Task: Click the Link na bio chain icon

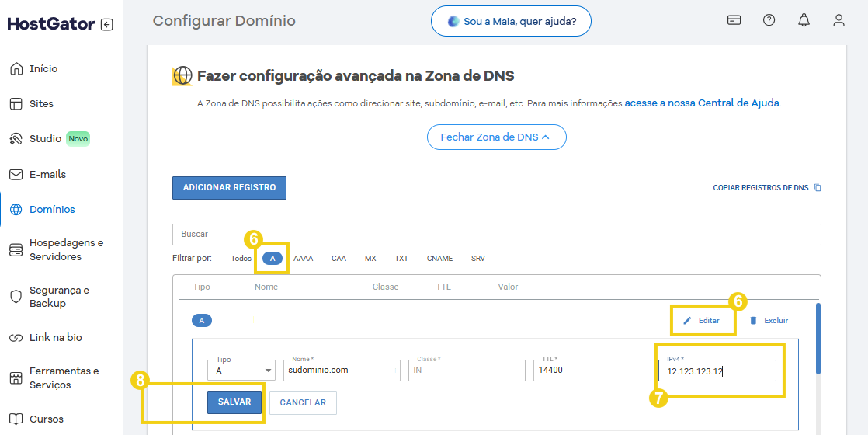Action: click(16, 337)
